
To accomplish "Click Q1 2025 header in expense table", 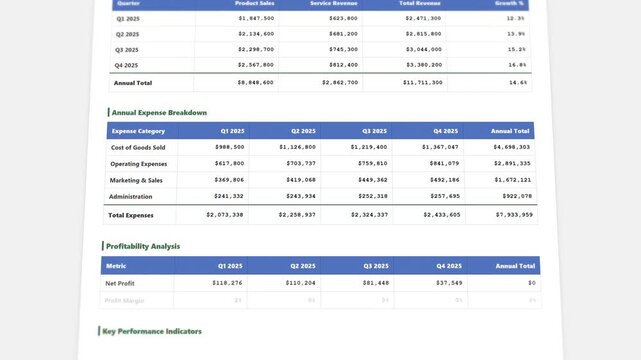I will coord(232,131).
